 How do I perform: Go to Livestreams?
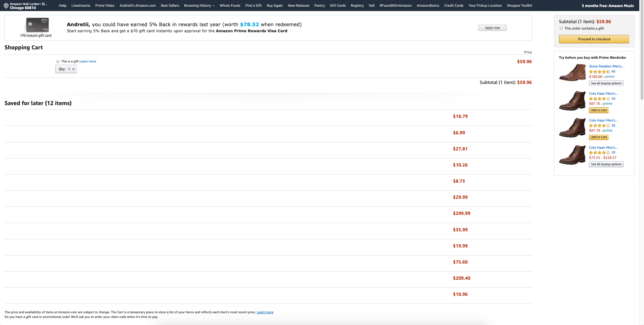(81, 6)
